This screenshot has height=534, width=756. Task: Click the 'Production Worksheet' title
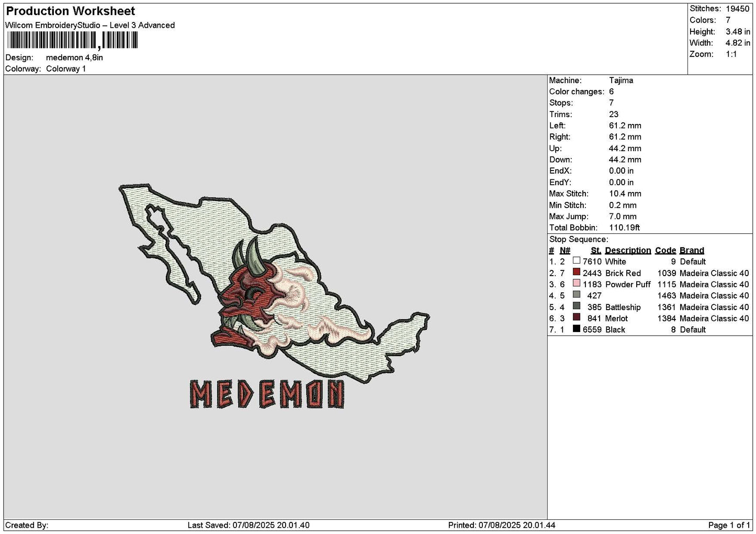point(71,11)
